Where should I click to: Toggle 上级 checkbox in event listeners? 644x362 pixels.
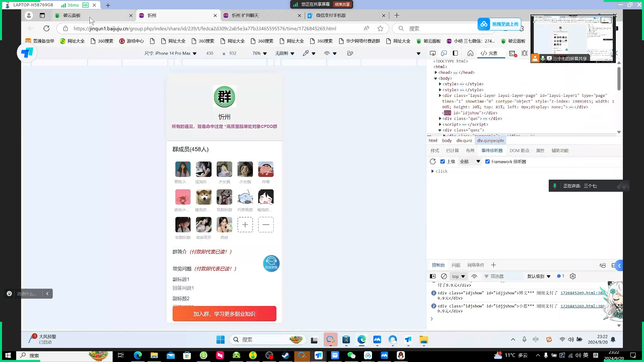pyautogui.click(x=443, y=161)
